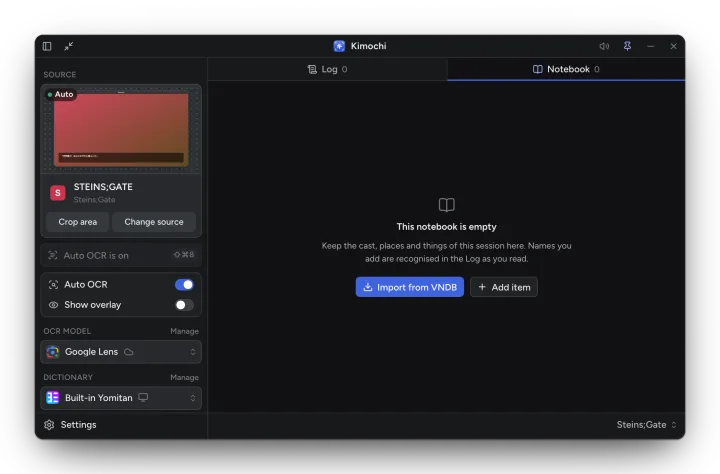Click the Kimochi app logo
Viewport: 720px width, 474px height.
[339, 46]
